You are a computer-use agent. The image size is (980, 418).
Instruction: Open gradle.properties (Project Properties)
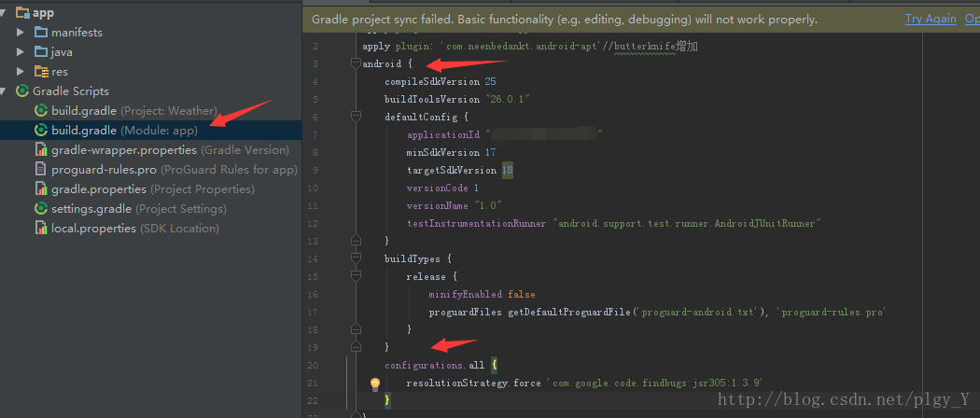point(152,188)
